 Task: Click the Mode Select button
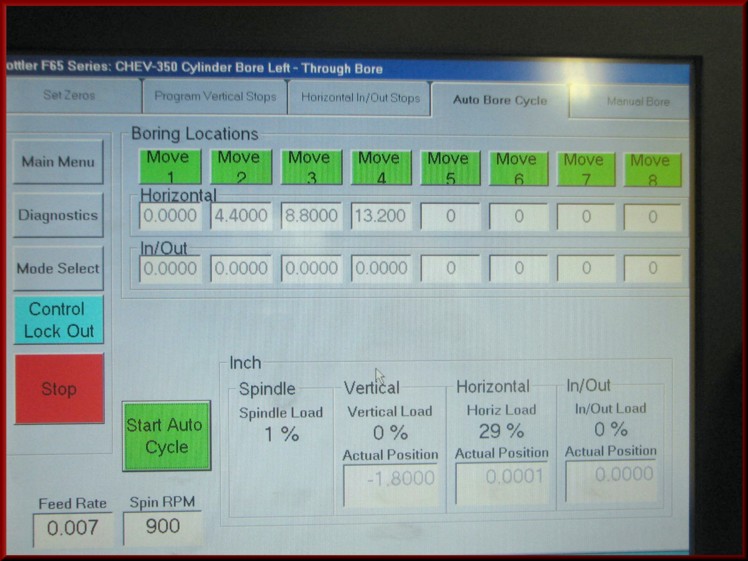tap(58, 268)
